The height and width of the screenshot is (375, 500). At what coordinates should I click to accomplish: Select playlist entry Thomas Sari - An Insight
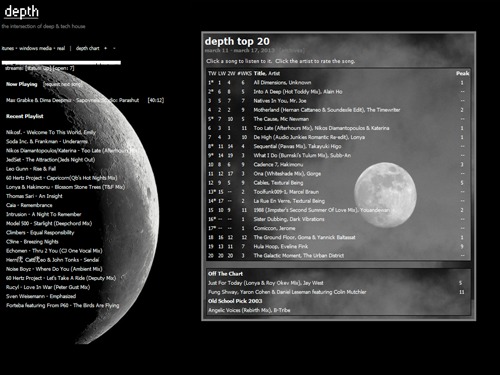(34, 196)
